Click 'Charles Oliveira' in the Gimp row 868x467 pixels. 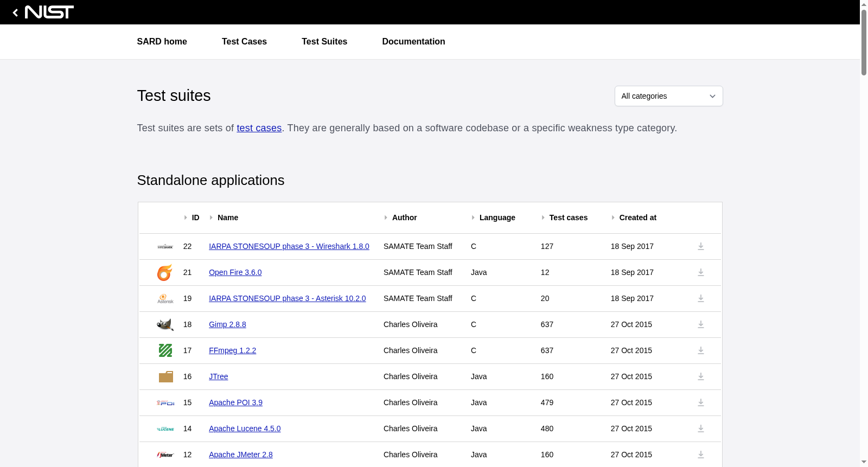point(410,324)
